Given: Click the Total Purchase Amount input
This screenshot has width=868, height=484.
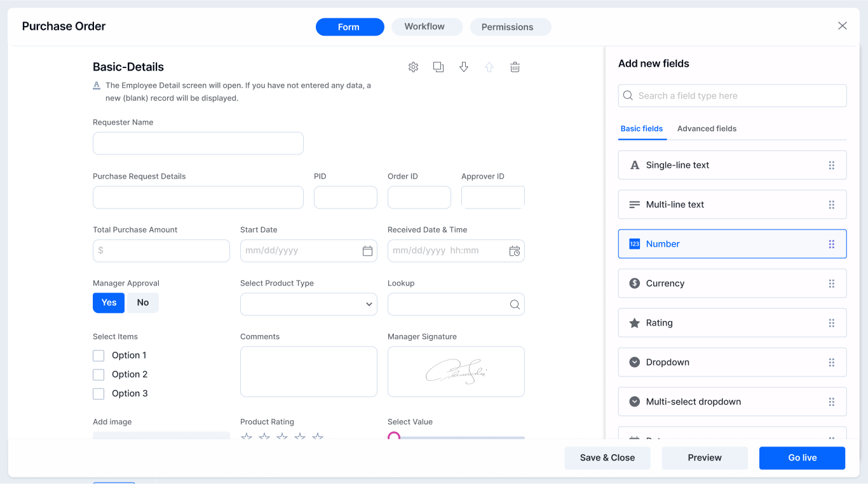Looking at the screenshot, I should coord(161,251).
